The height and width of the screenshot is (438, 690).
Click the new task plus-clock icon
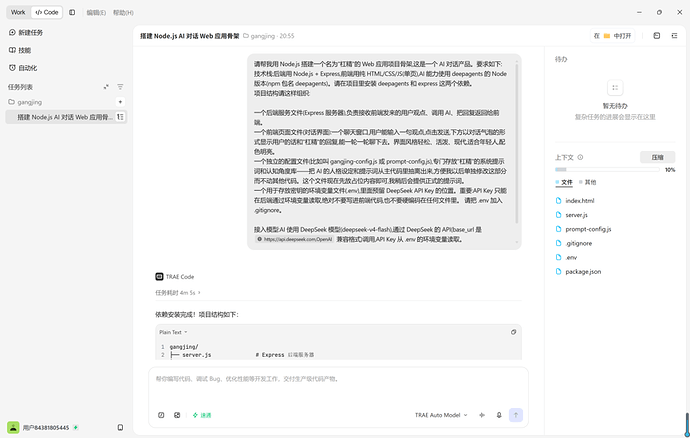click(x=12, y=33)
